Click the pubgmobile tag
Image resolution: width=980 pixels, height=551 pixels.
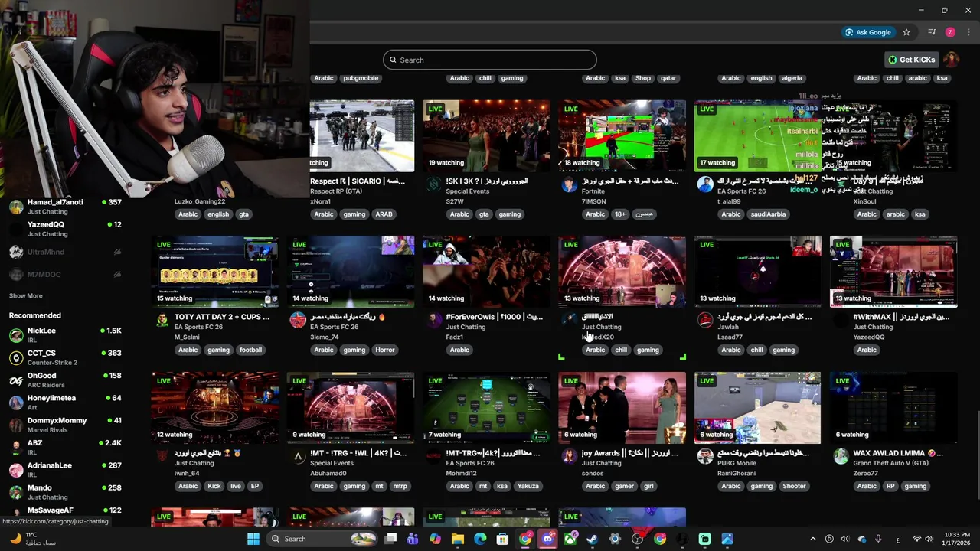tap(361, 78)
